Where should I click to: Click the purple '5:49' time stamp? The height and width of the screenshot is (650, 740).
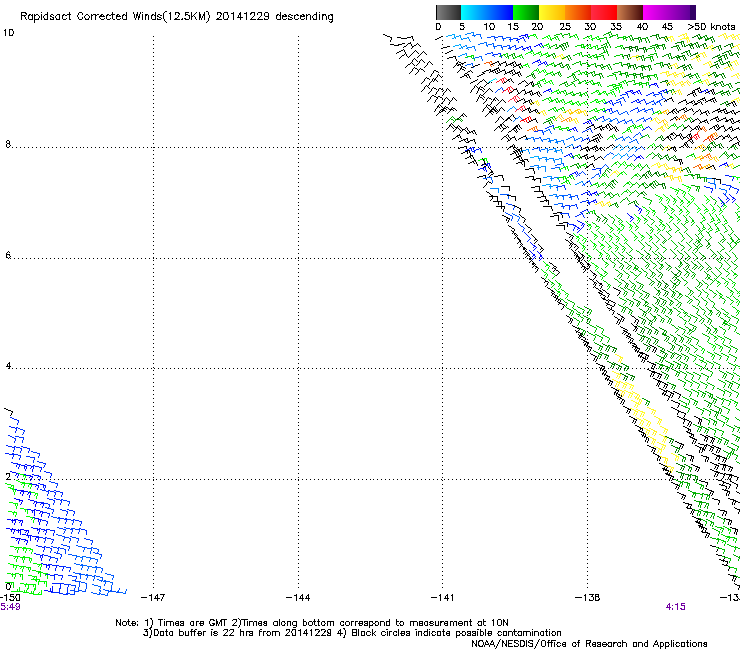[10, 607]
